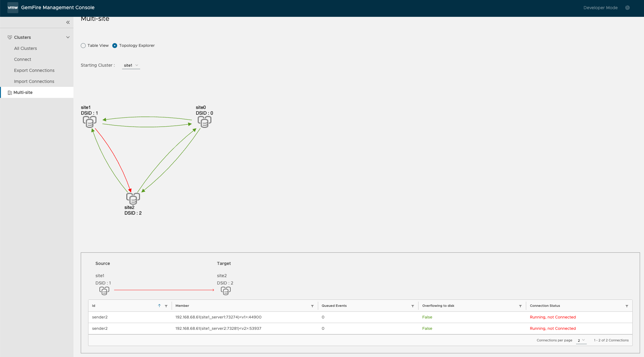
Task: Click site1 DSID : 1 topology label
Action: coord(89,110)
